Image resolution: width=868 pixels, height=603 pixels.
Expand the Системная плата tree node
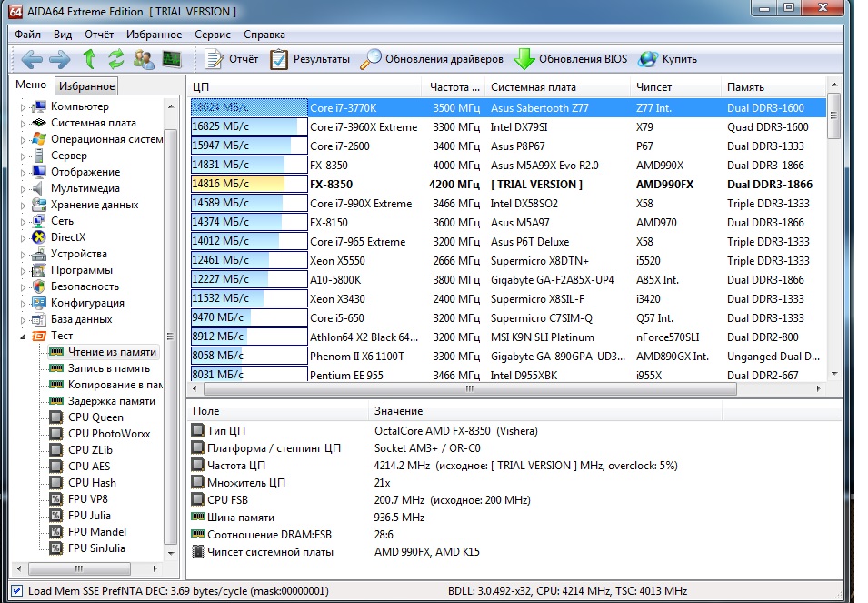tap(23, 124)
